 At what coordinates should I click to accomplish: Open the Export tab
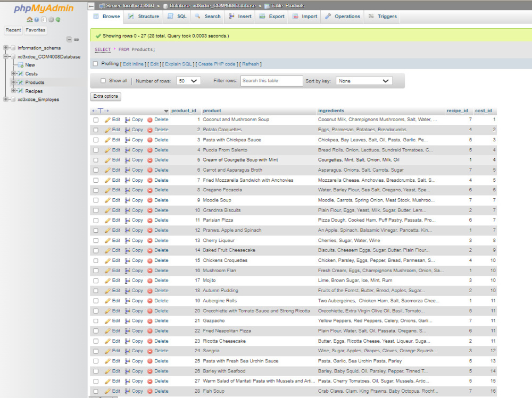(272, 16)
